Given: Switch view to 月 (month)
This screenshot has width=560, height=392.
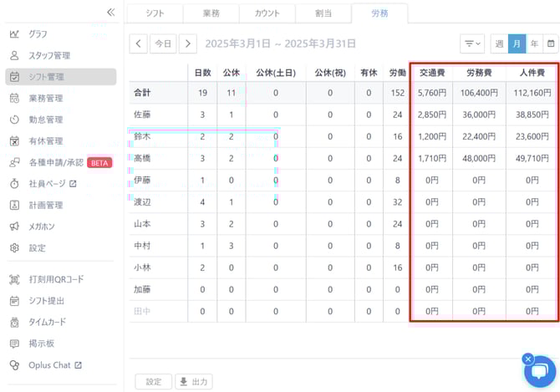Looking at the screenshot, I should (517, 43).
